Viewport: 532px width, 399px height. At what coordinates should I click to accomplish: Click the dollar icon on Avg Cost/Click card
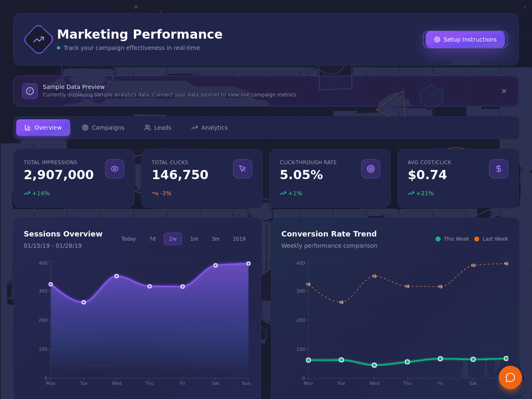click(499, 169)
